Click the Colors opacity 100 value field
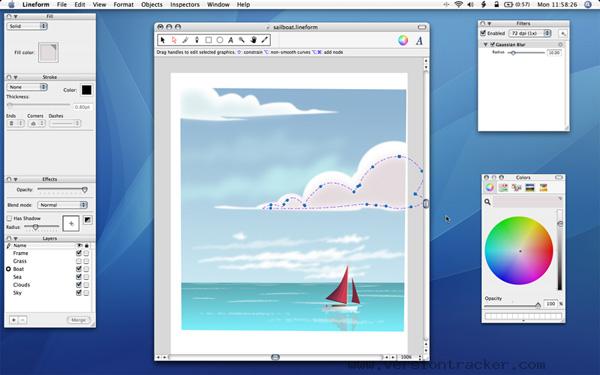 click(551, 303)
